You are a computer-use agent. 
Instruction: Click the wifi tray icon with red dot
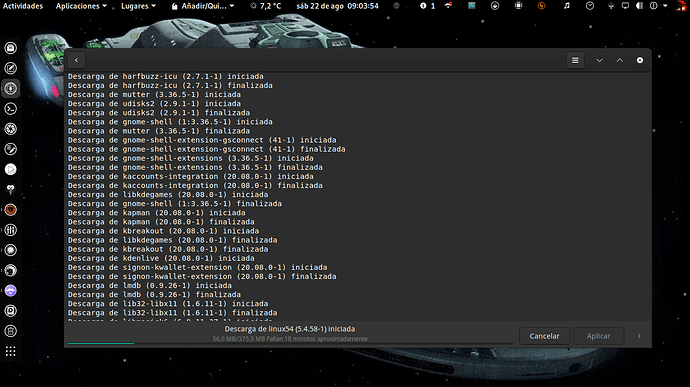click(448, 6)
